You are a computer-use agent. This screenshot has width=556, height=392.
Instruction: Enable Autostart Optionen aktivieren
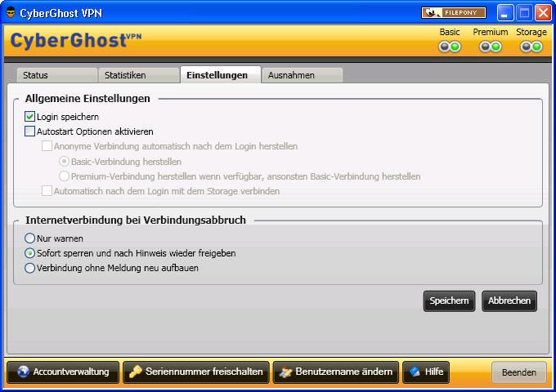29,131
